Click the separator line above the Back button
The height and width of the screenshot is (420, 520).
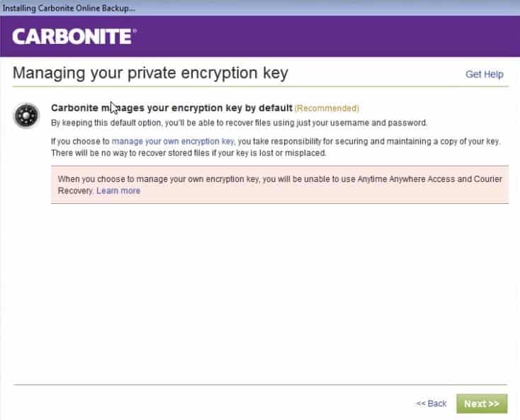(260, 385)
